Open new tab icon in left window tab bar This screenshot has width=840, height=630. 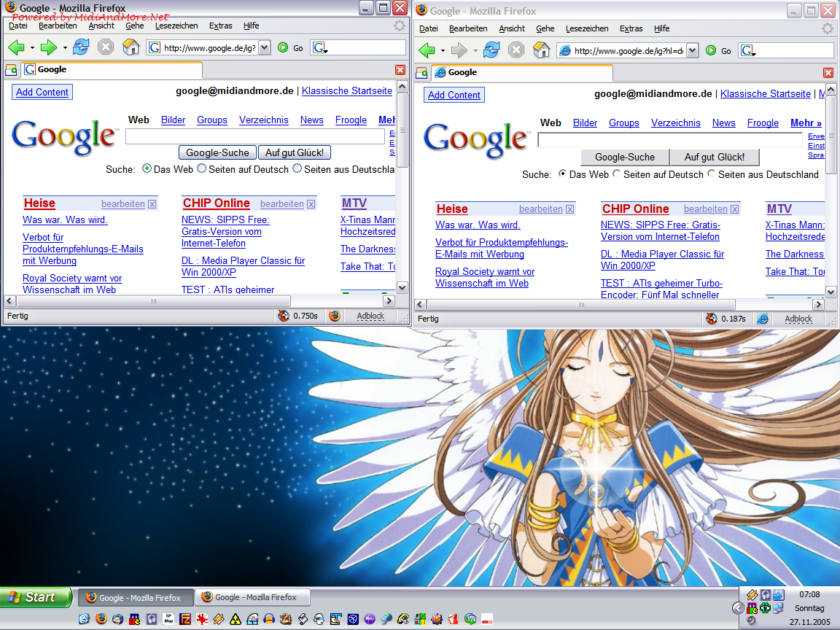pos(11,70)
